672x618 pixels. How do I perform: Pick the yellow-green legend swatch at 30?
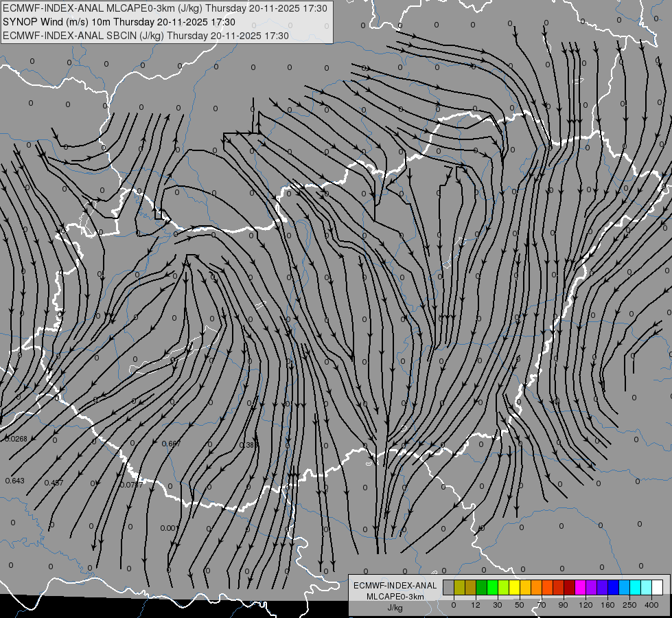(504, 587)
